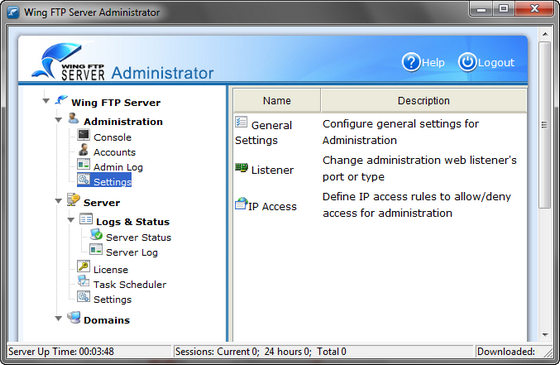Click the Logout power icon
Screen dimensions: 560x365
tap(467, 62)
